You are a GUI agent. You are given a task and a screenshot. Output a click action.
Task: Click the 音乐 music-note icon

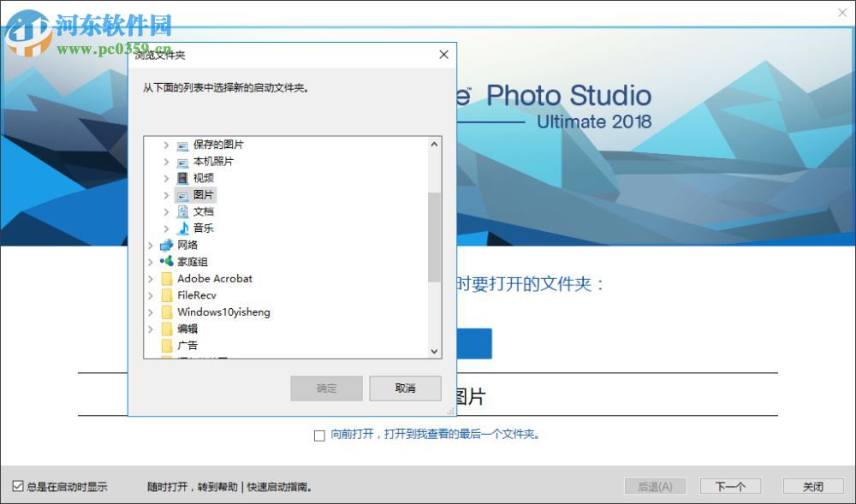pyautogui.click(x=181, y=228)
